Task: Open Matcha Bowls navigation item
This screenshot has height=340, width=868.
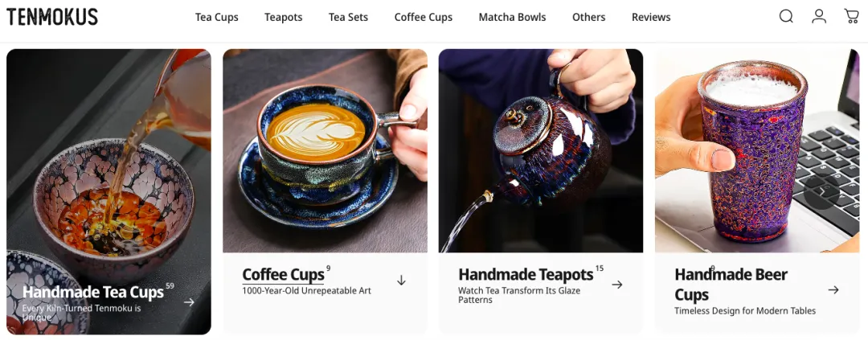Action: point(512,17)
